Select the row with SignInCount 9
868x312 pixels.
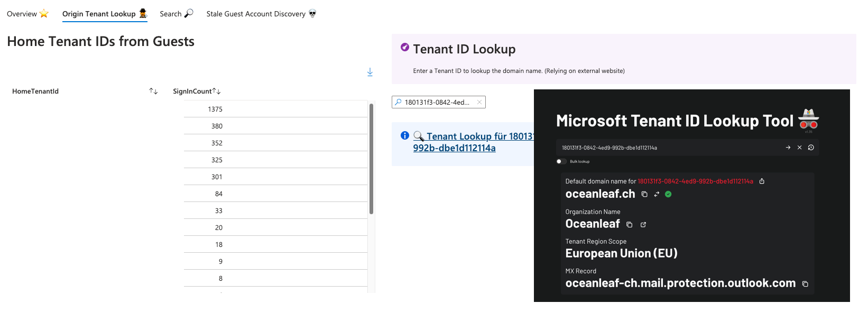[x=275, y=261]
